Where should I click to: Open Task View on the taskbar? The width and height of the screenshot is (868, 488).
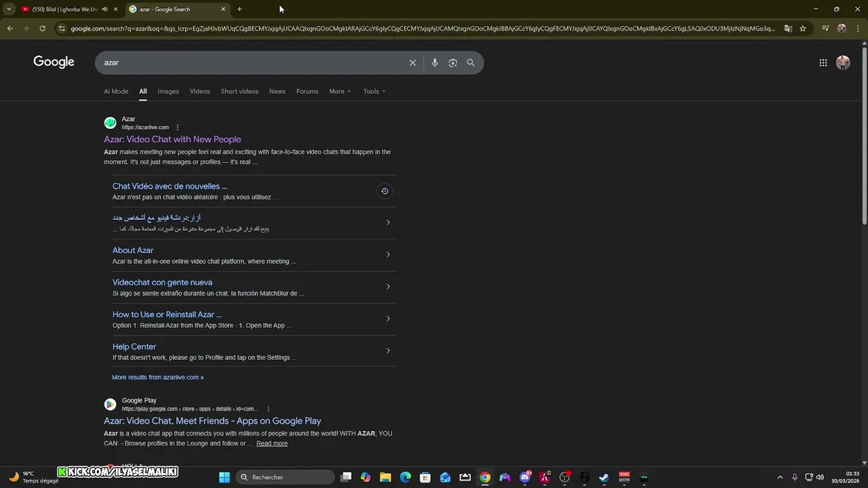[346, 477]
